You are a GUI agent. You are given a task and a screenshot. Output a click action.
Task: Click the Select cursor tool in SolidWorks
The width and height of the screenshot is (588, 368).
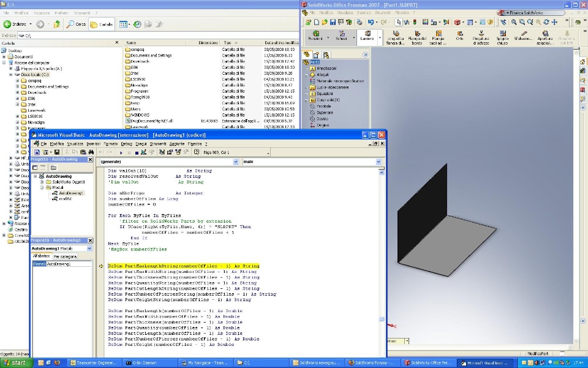(398, 22)
